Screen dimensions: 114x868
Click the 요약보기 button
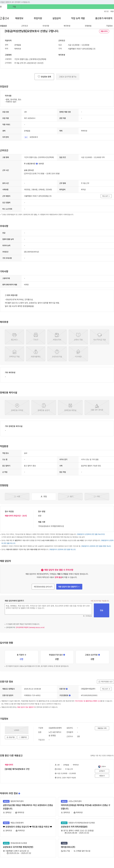click(x=102, y=771)
